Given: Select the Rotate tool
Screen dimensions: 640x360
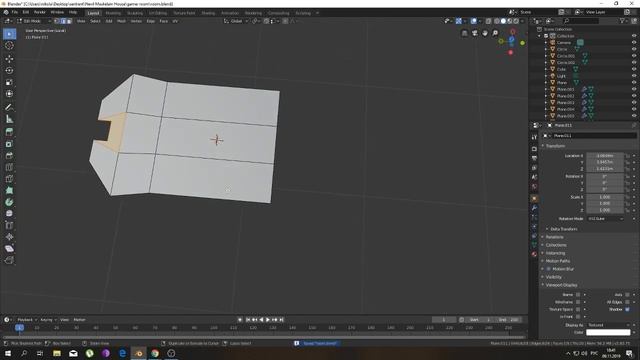Looking at the screenshot, I should coord(9,71).
